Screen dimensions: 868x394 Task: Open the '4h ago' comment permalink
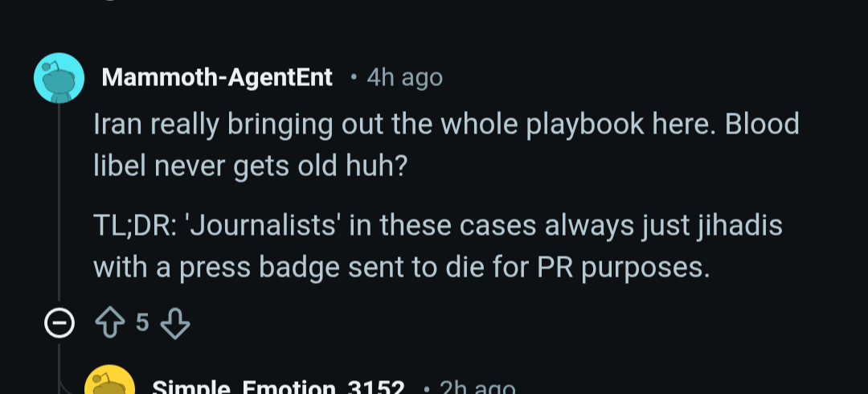404,78
